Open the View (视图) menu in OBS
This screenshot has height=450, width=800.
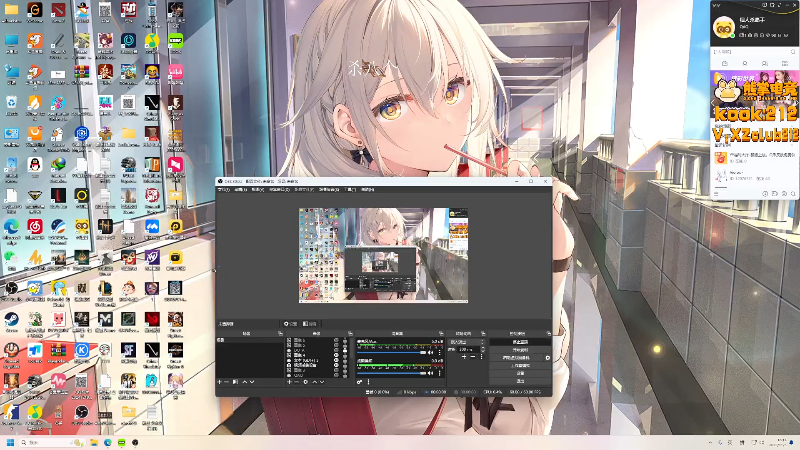258,190
